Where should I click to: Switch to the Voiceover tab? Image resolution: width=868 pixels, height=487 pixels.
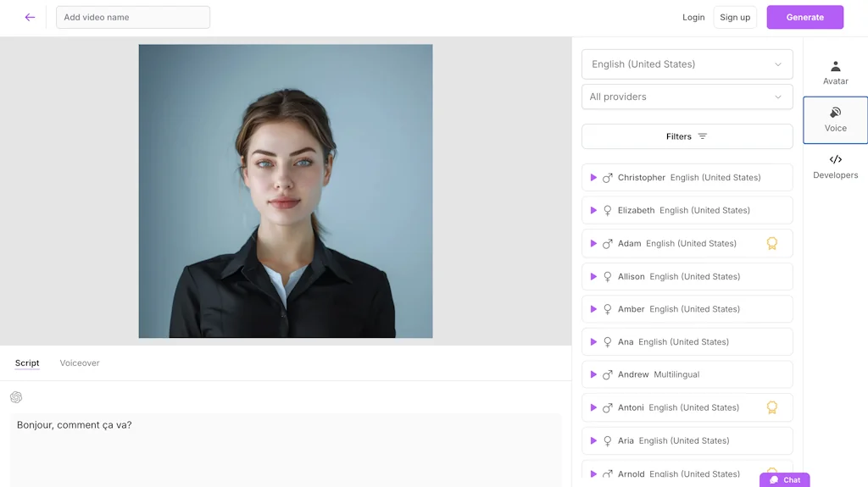(x=80, y=363)
